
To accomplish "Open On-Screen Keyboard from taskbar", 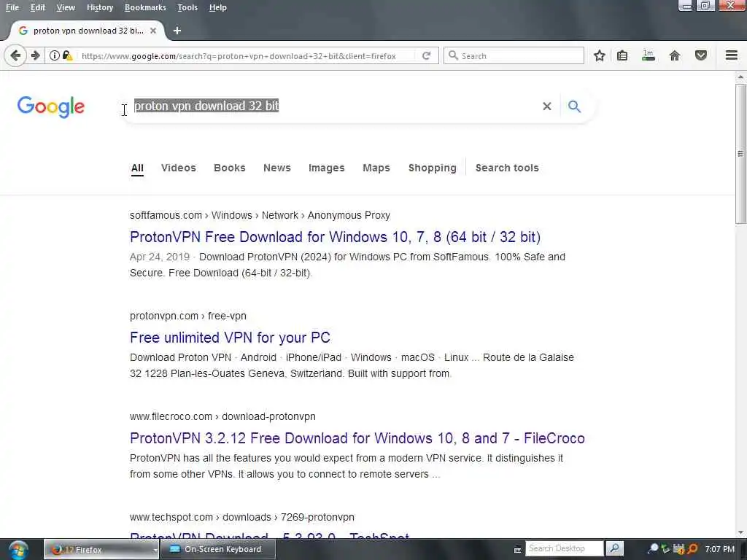I will point(217,550).
